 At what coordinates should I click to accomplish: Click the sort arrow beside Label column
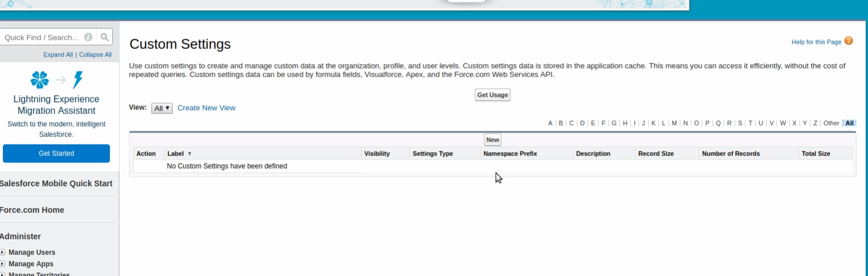point(189,154)
